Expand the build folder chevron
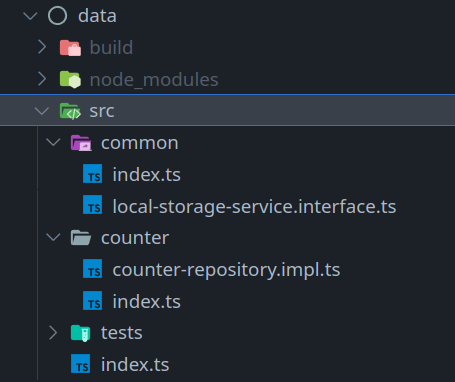The width and height of the screenshot is (455, 382). 42,47
